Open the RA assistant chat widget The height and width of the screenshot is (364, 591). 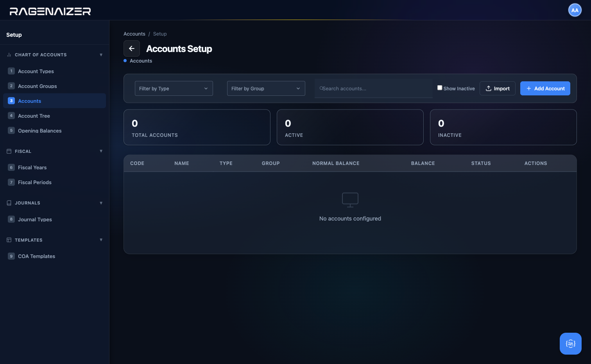tap(570, 344)
